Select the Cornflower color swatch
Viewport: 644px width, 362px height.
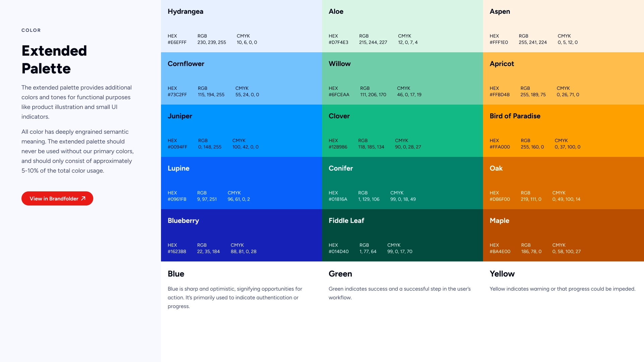point(241,78)
